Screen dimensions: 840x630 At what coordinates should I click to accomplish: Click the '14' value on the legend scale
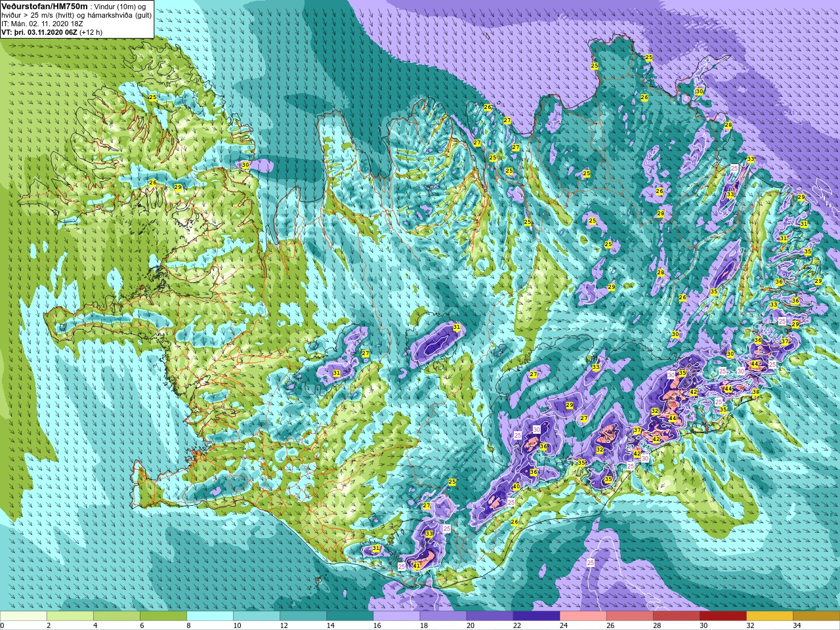(330, 625)
